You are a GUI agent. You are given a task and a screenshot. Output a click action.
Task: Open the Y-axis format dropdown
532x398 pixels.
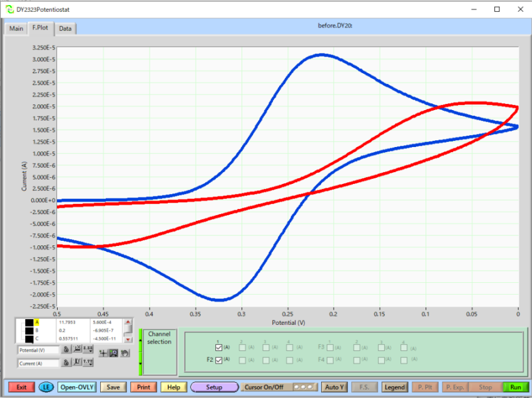coord(88,363)
